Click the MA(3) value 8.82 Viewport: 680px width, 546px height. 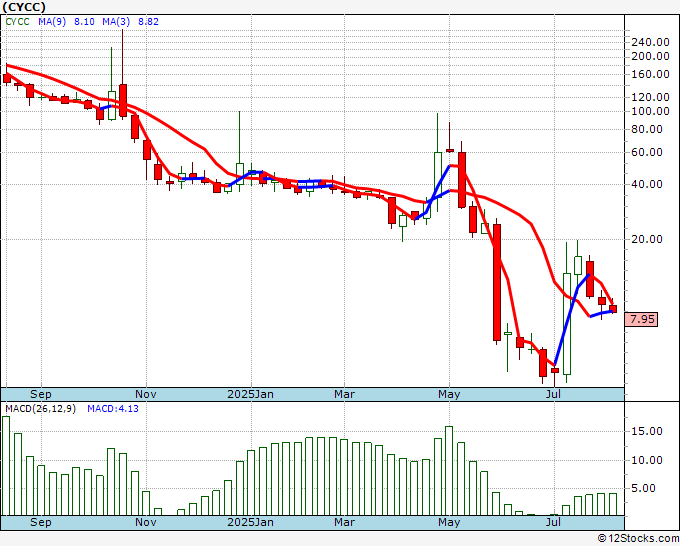tap(148, 22)
